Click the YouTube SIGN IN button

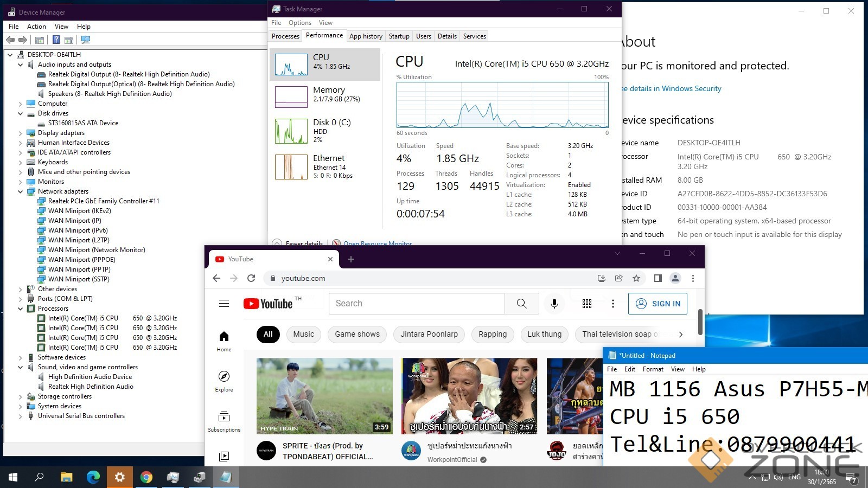coord(658,304)
